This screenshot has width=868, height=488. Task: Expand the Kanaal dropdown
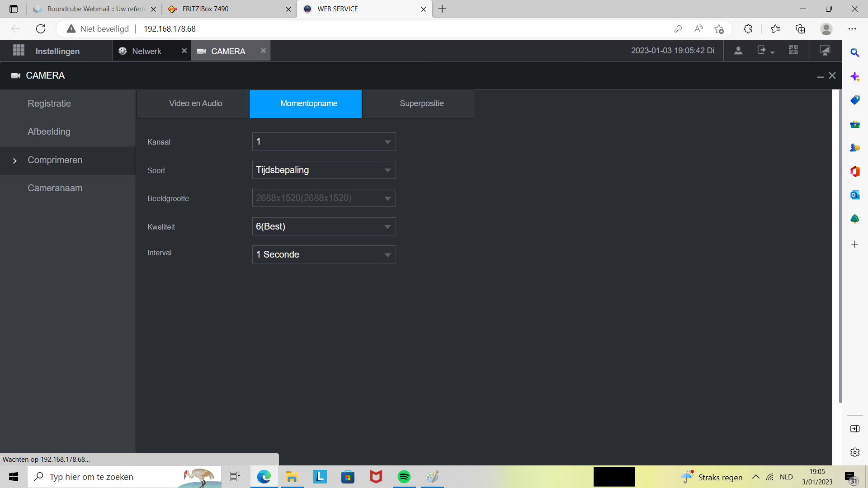[324, 142]
